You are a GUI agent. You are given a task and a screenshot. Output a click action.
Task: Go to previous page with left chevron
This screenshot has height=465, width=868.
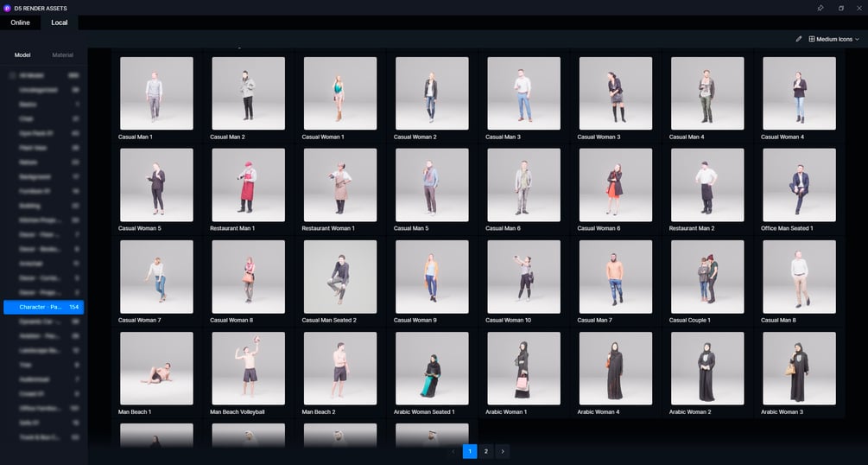pyautogui.click(x=453, y=452)
